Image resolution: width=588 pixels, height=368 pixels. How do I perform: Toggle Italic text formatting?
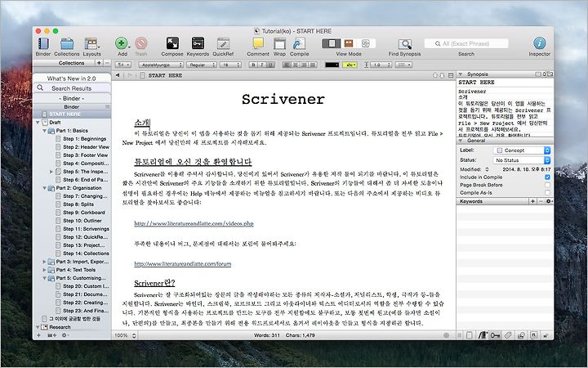click(262, 65)
